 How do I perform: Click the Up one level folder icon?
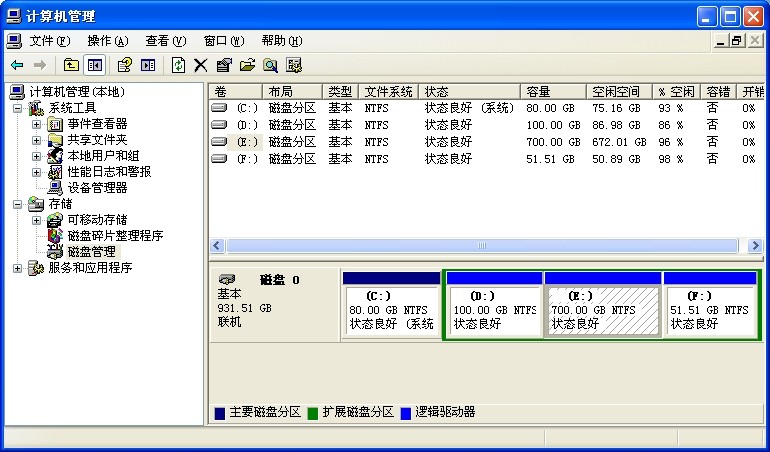71,65
